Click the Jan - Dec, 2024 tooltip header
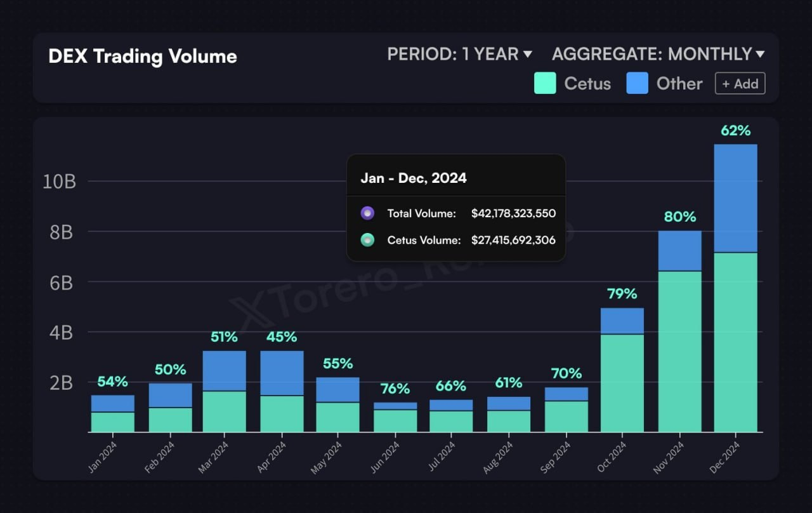 (413, 178)
